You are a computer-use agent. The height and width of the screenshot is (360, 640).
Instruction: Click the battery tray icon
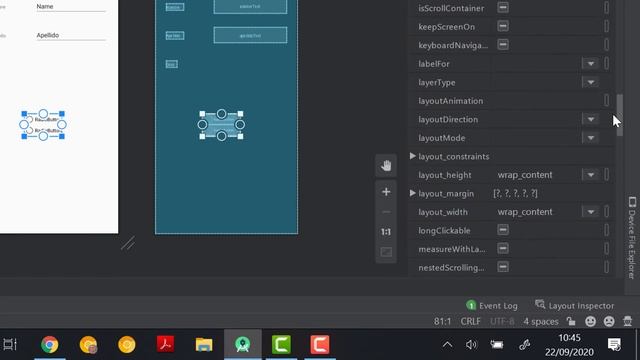(497, 345)
